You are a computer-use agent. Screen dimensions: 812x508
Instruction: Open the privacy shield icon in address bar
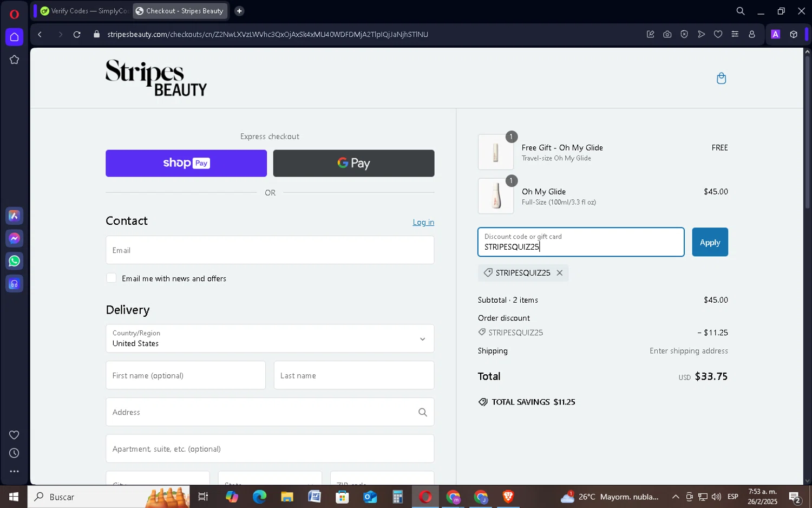pos(684,34)
